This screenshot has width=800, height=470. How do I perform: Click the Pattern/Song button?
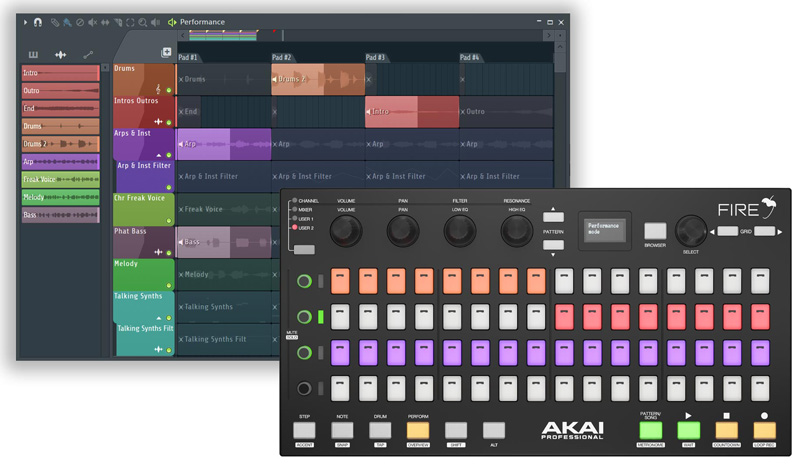[651, 430]
